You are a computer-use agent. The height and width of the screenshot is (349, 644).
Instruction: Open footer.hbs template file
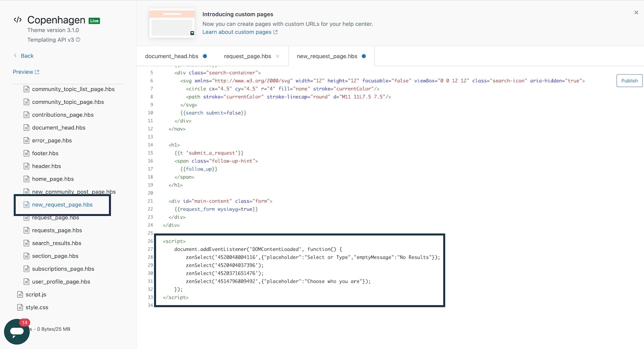[45, 153]
